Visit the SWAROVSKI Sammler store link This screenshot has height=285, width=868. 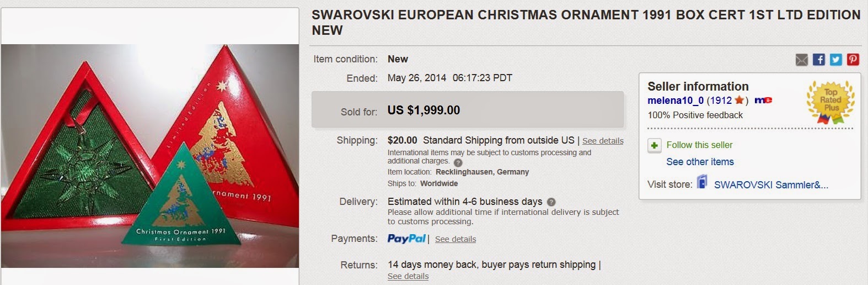pyautogui.click(x=771, y=184)
